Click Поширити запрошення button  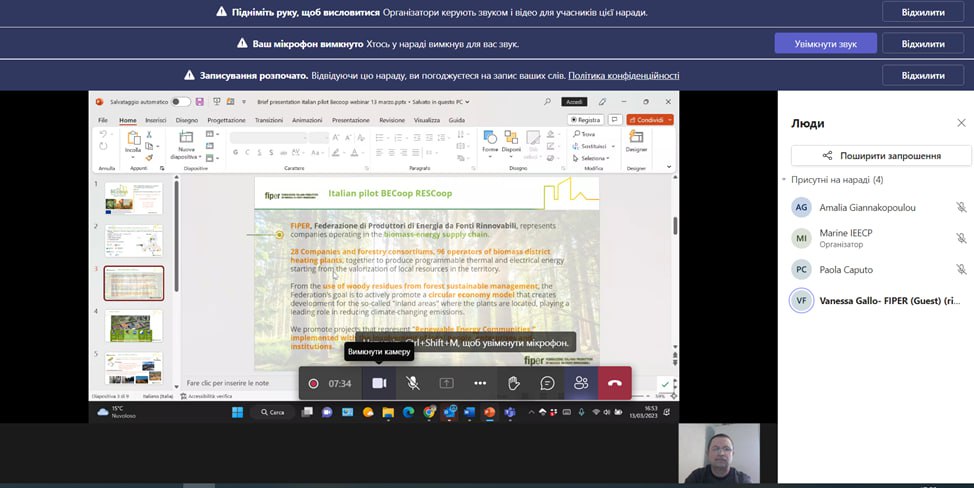(881, 155)
